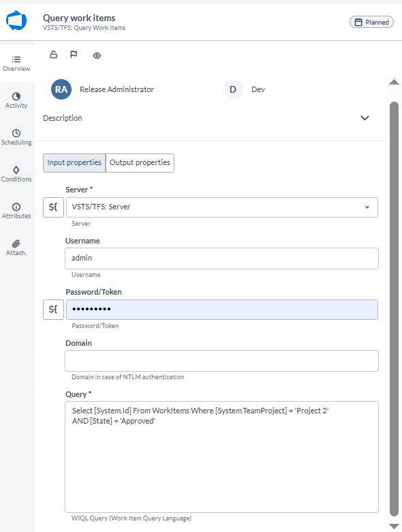
Task: Click inside the WIQL Query text area
Action: pos(221,457)
